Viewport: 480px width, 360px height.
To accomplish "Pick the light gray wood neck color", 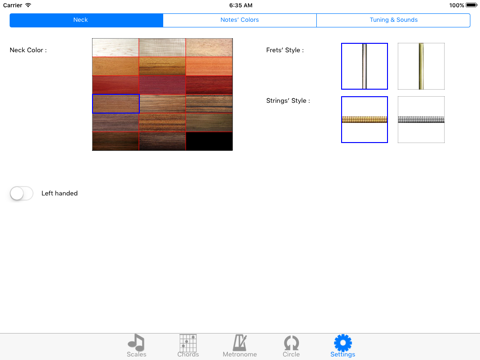I will pos(162,47).
